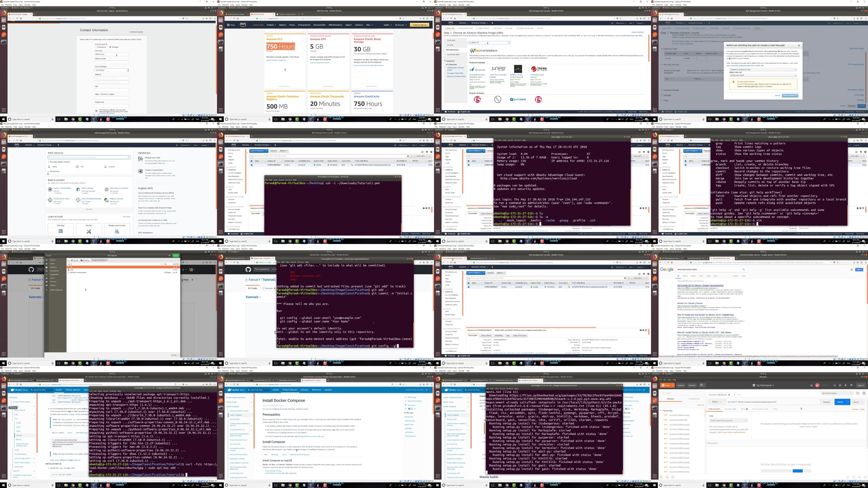The image size is (868, 488).
Task: Open the Google apps grid icon
Action: pyautogui.click(x=852, y=269)
